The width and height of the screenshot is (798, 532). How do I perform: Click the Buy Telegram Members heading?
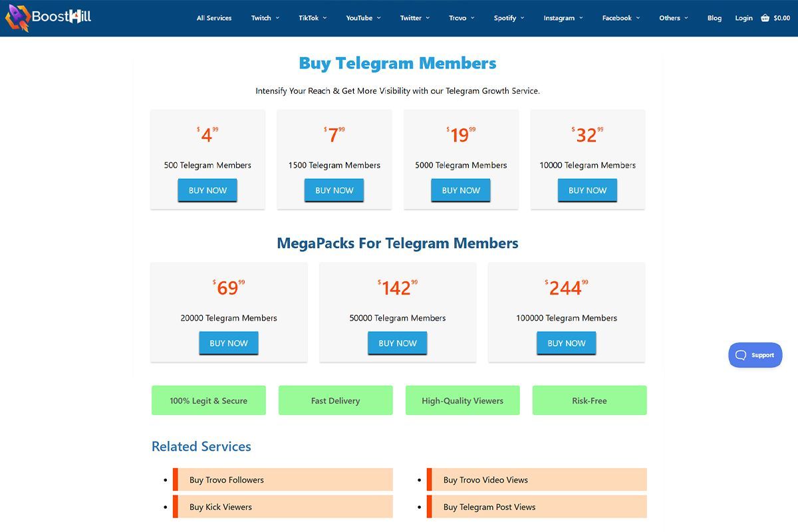[x=398, y=64]
